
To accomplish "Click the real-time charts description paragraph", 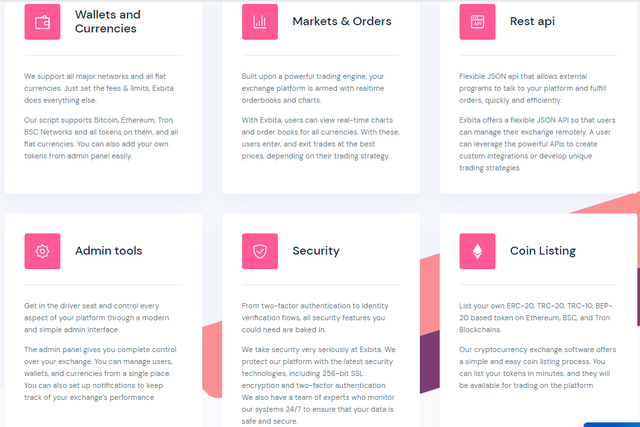I will click(x=320, y=138).
